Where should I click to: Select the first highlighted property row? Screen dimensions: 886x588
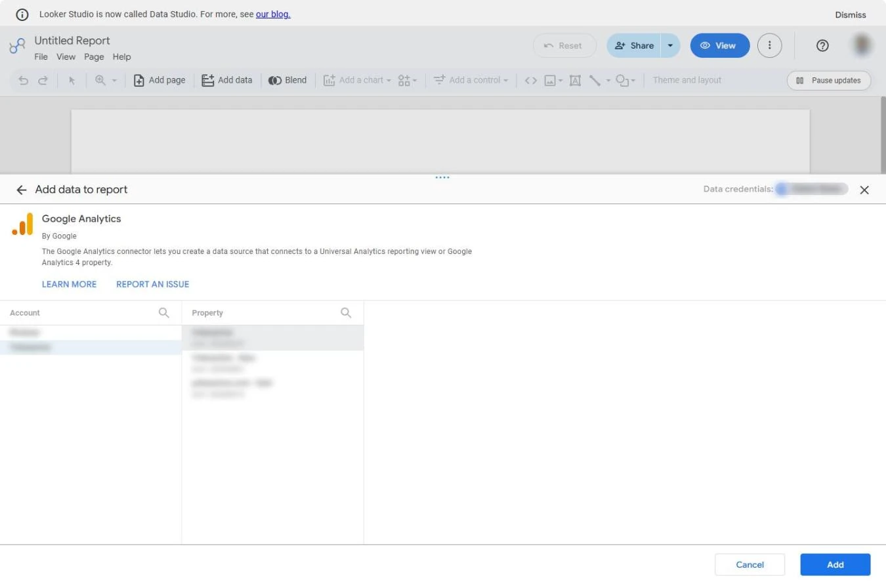[272, 338]
